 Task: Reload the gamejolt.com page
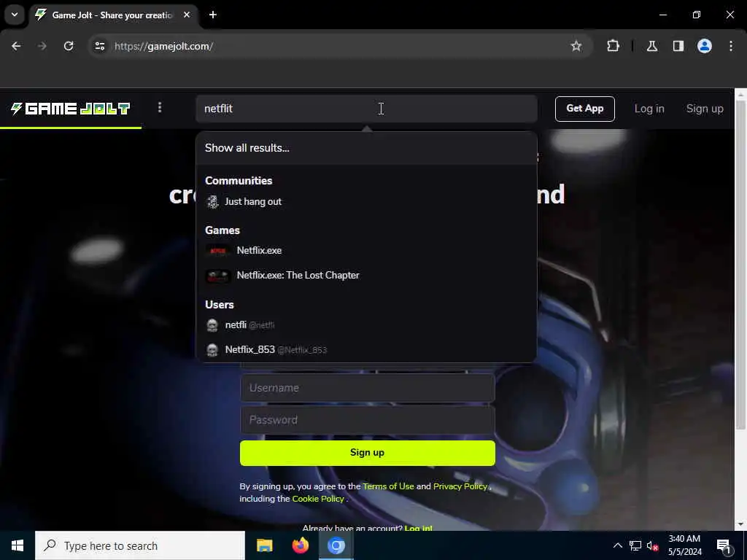pos(69,46)
